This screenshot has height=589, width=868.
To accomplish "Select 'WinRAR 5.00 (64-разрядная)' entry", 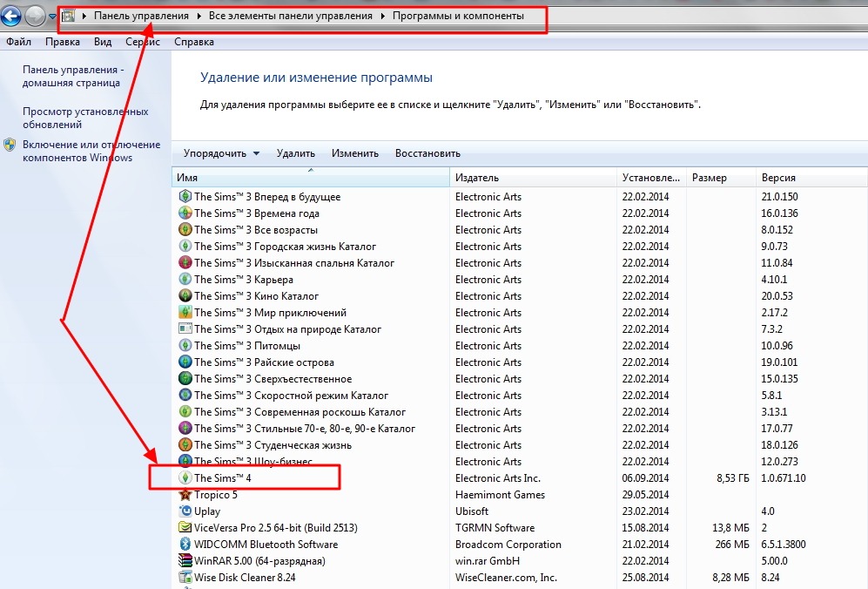I will coord(259,561).
